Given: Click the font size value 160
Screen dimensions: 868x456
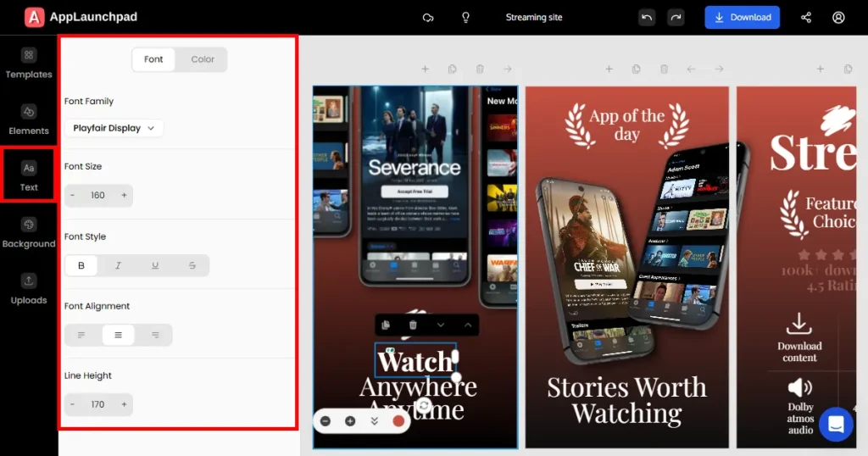Looking at the screenshot, I should [98, 195].
